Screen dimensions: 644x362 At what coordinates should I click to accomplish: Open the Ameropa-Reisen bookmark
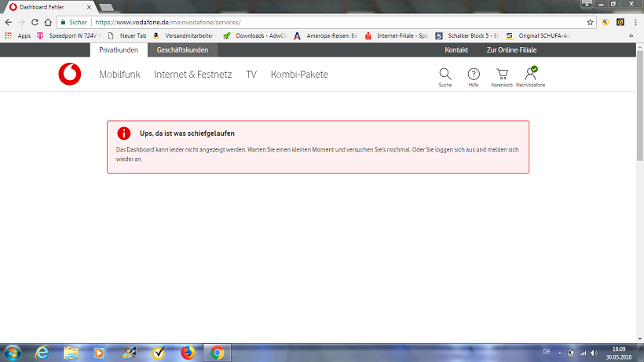point(326,35)
